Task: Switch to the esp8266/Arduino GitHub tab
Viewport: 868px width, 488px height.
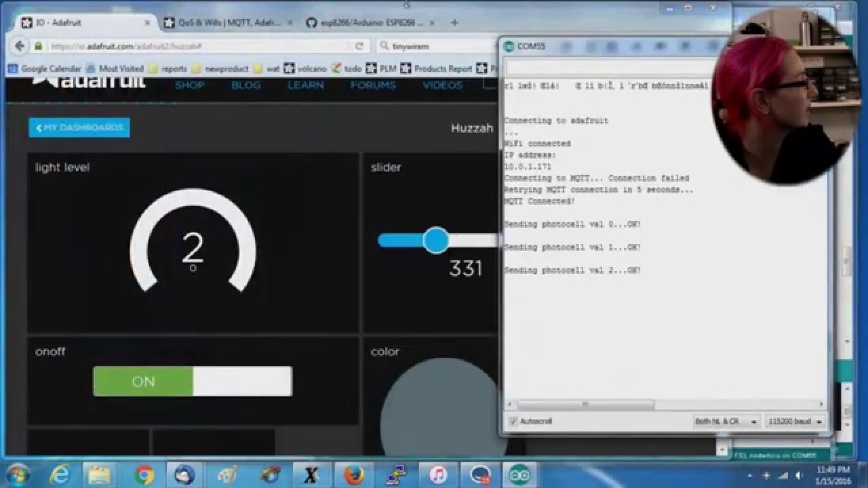Action: [x=370, y=22]
